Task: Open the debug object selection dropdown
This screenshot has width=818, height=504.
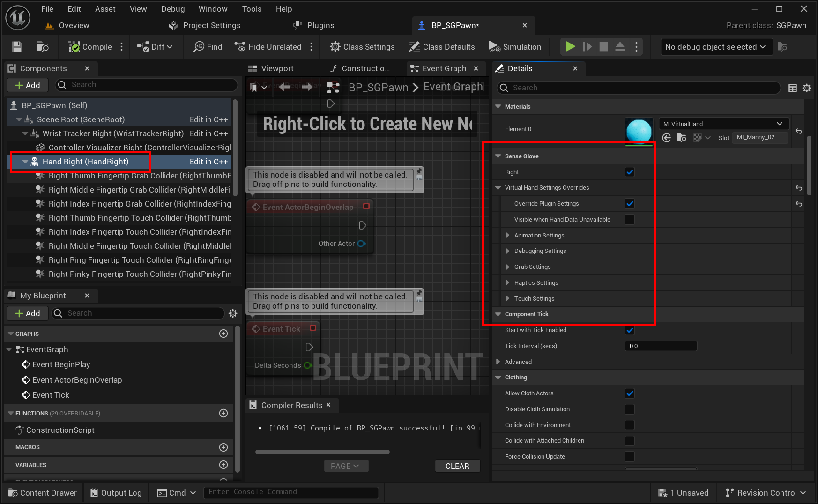Action: [716, 47]
